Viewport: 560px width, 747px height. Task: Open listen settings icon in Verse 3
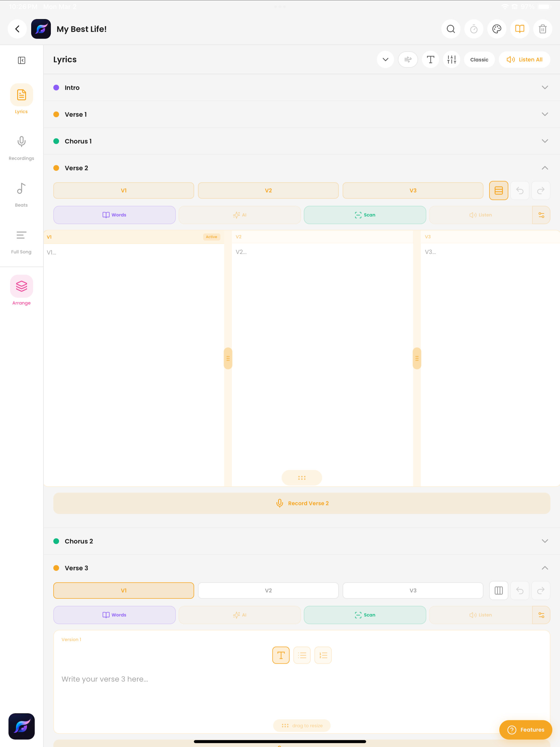click(541, 615)
